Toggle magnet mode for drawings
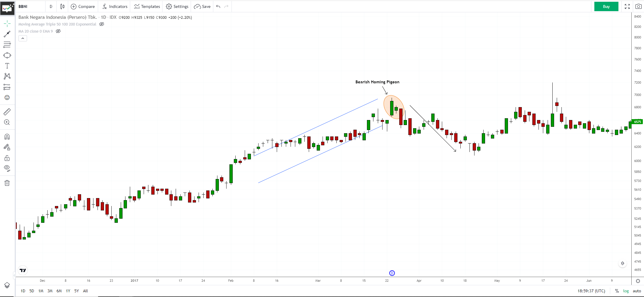 (7, 137)
